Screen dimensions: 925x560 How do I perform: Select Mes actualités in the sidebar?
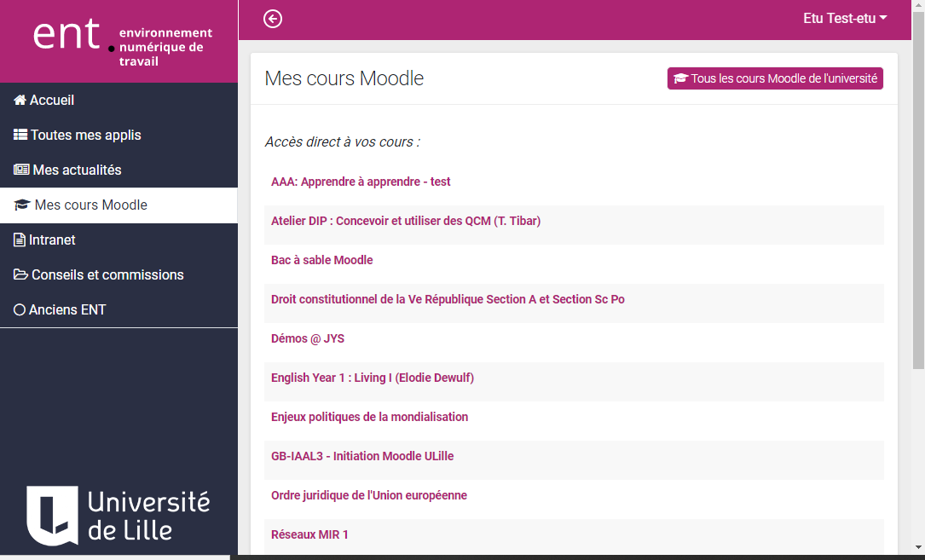coord(77,170)
